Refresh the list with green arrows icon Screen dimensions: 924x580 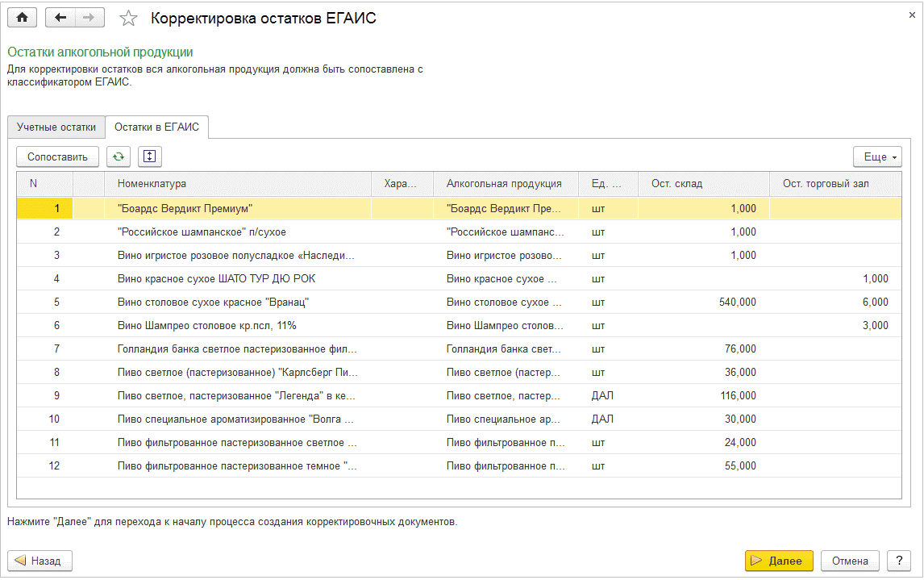click(x=119, y=156)
